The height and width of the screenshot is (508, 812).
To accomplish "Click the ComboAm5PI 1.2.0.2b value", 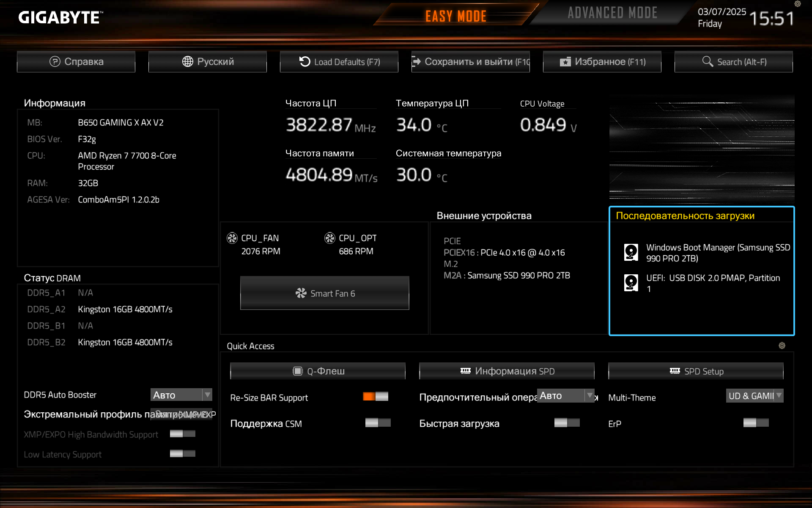I will tap(118, 200).
